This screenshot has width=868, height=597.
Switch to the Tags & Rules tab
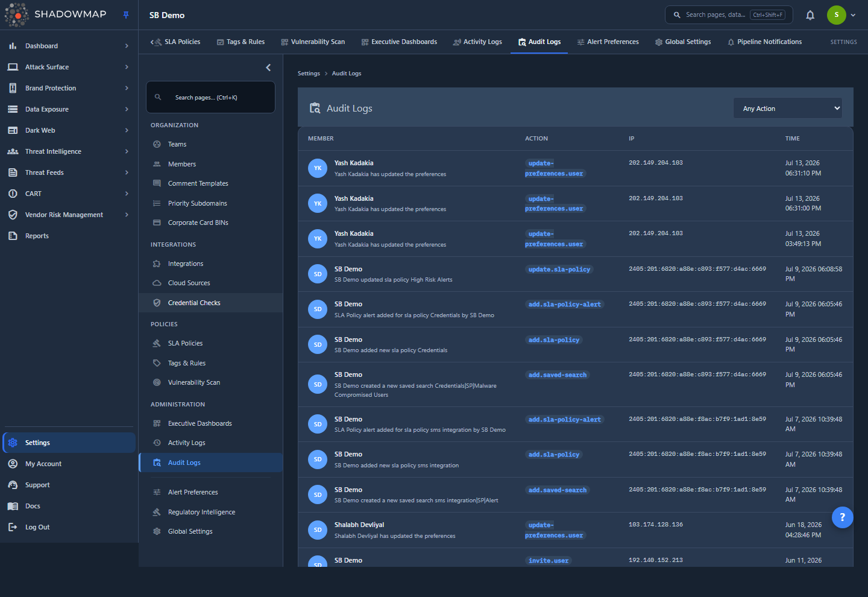pos(241,42)
